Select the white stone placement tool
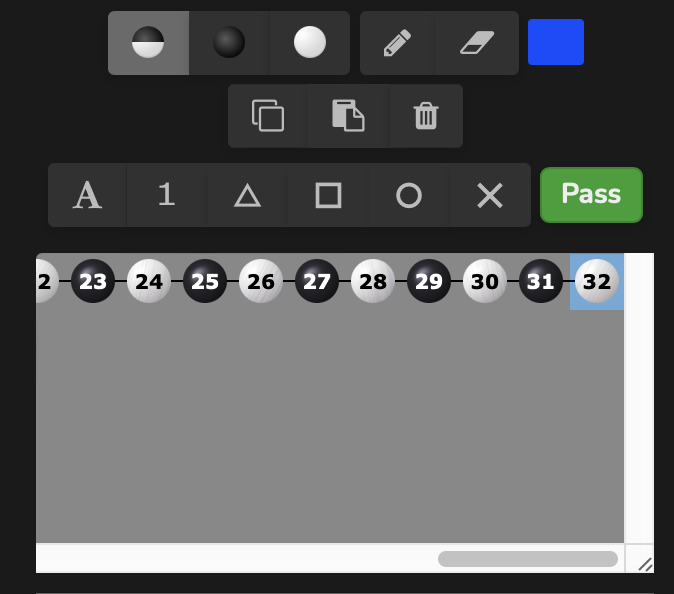Viewport: 674px width, 594px height. click(310, 43)
